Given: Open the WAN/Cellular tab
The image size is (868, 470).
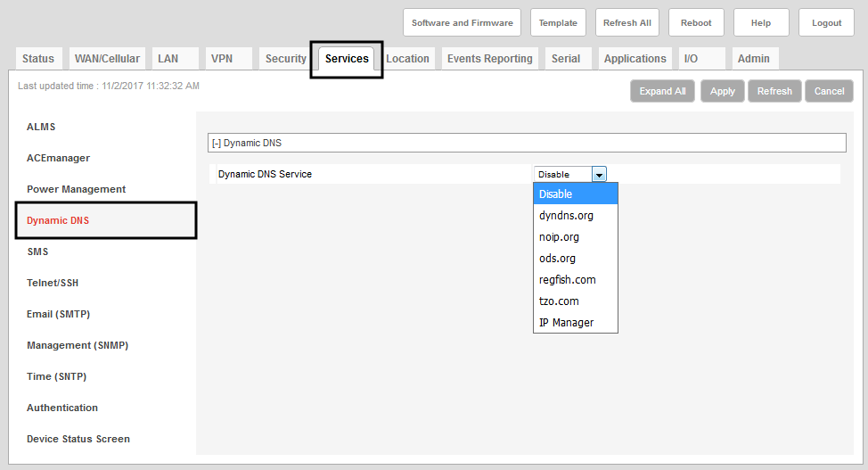Looking at the screenshot, I should coord(107,59).
